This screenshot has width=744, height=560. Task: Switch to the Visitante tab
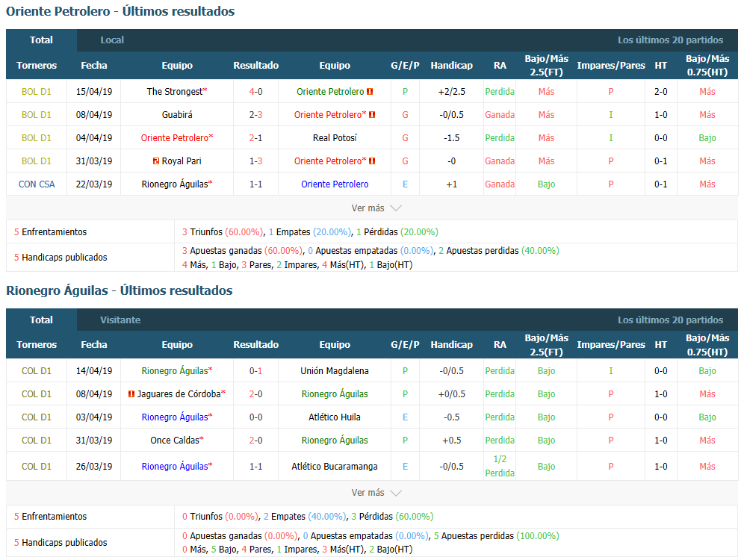tap(120, 320)
